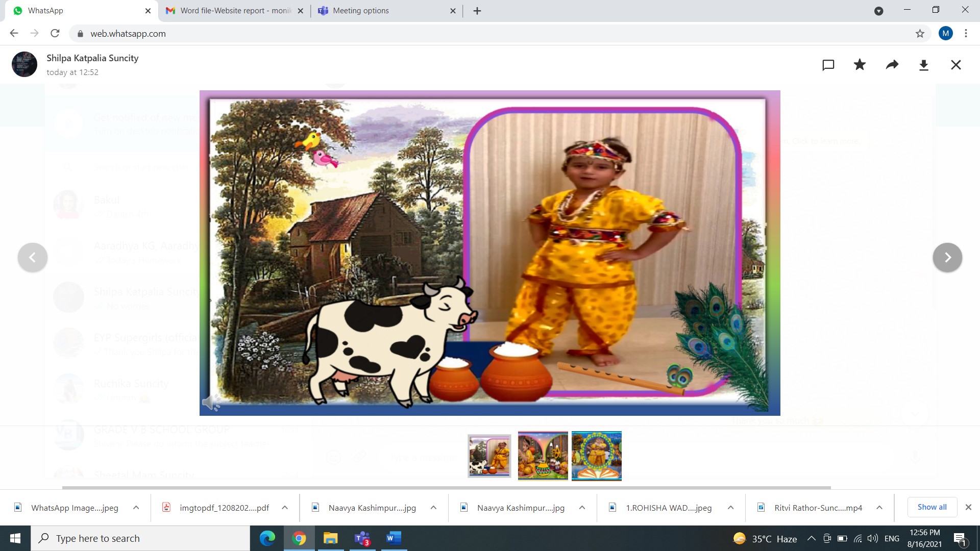The width and height of the screenshot is (980, 551).
Task: Expand options for imgtopdf pdf download
Action: pyautogui.click(x=285, y=508)
